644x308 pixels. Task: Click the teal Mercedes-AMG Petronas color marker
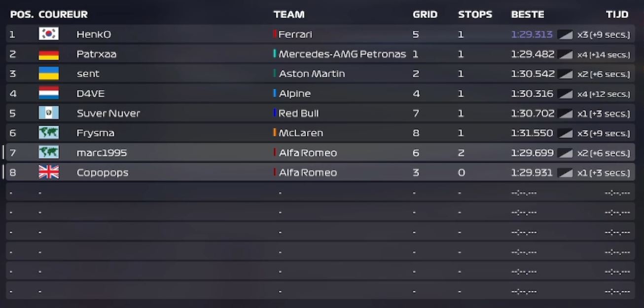275,54
